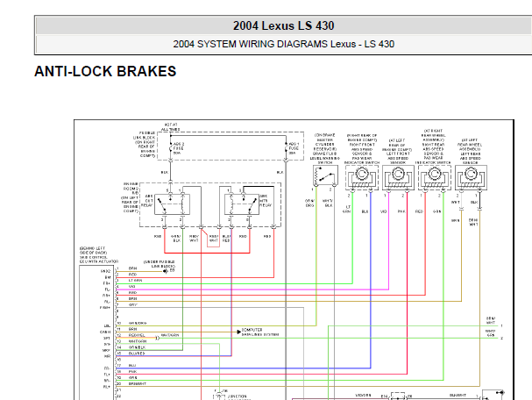Click the "ABS CUT RELAY" label
The height and width of the screenshot is (400, 532).
click(149, 201)
